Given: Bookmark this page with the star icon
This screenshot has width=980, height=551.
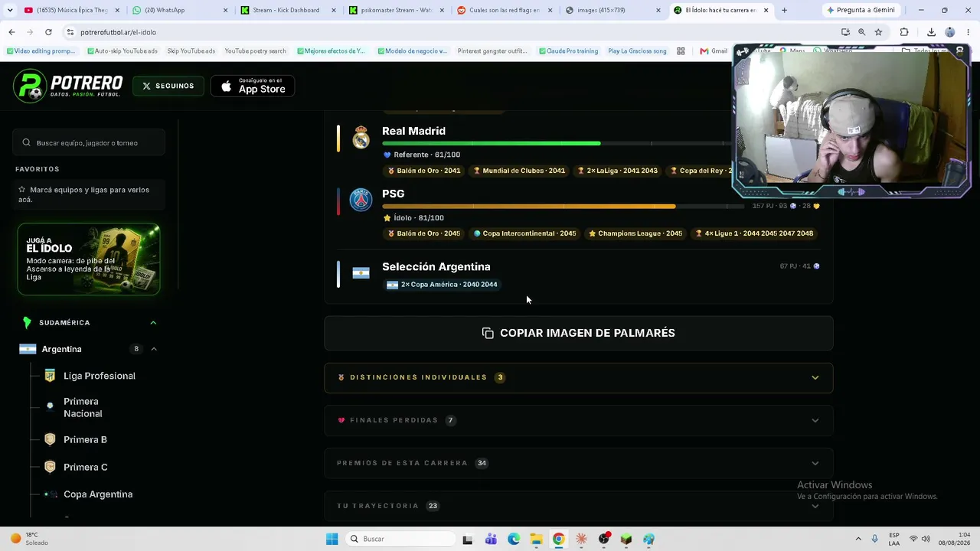Looking at the screenshot, I should click(878, 32).
